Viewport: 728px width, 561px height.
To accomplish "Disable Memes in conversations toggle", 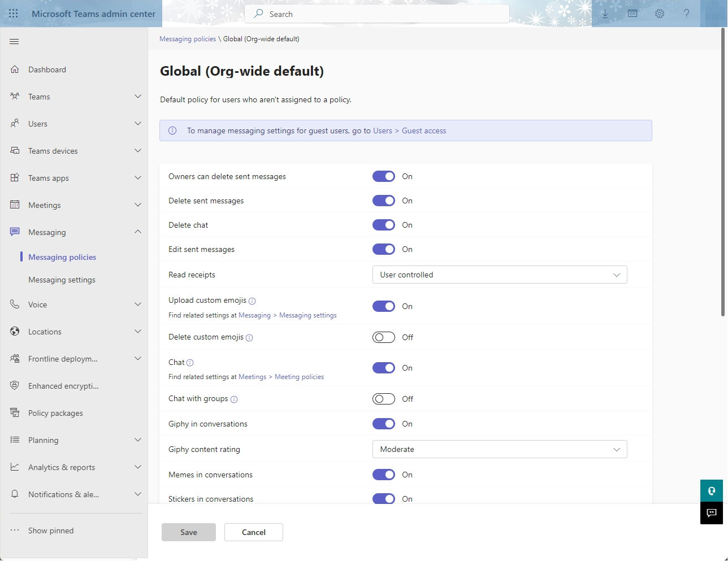I will pos(384,475).
